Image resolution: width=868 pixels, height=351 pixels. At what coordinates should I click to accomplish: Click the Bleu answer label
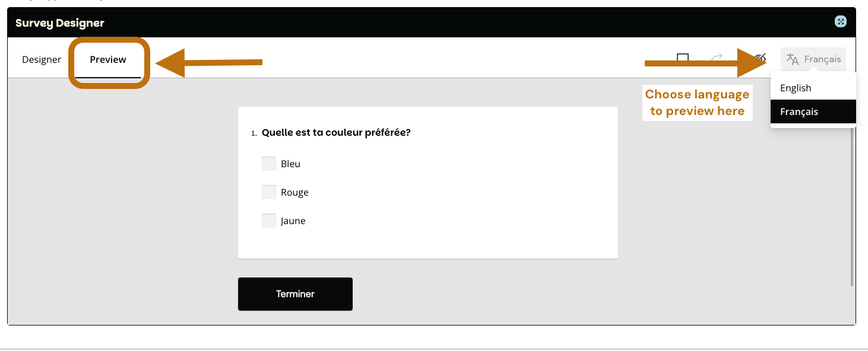pos(291,164)
